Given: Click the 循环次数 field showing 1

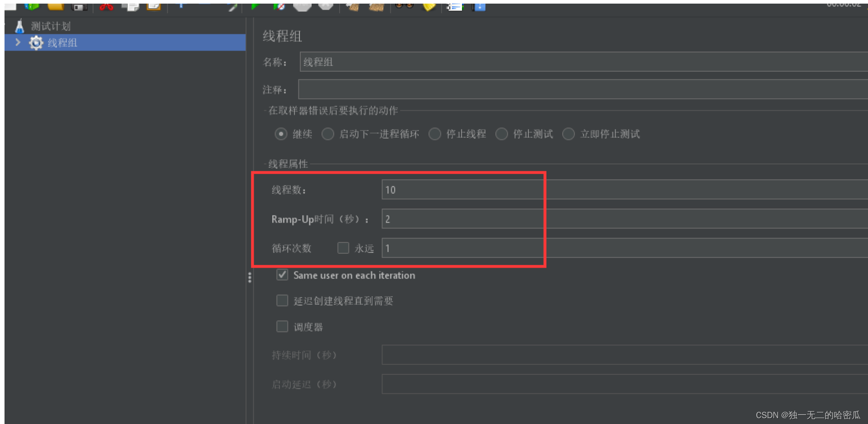Looking at the screenshot, I should pyautogui.click(x=625, y=248).
